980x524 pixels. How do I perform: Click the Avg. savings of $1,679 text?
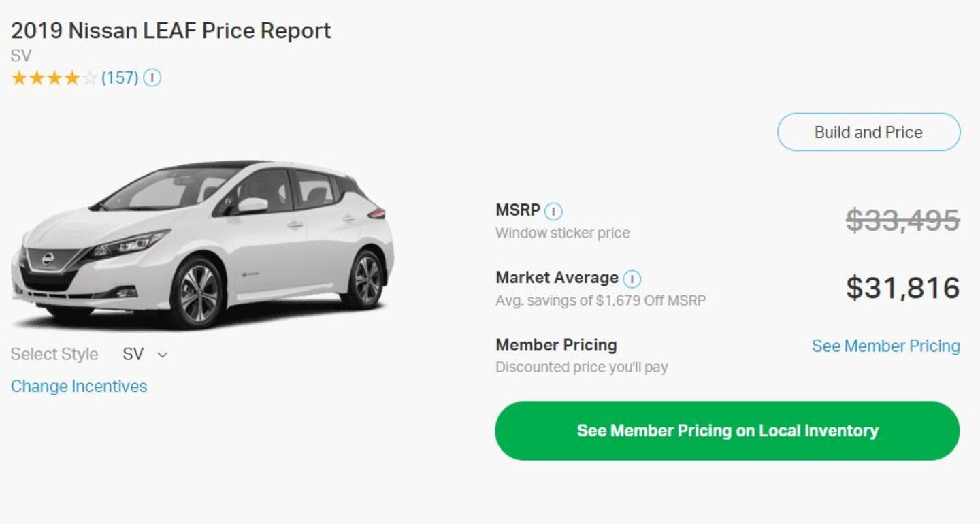tap(600, 300)
